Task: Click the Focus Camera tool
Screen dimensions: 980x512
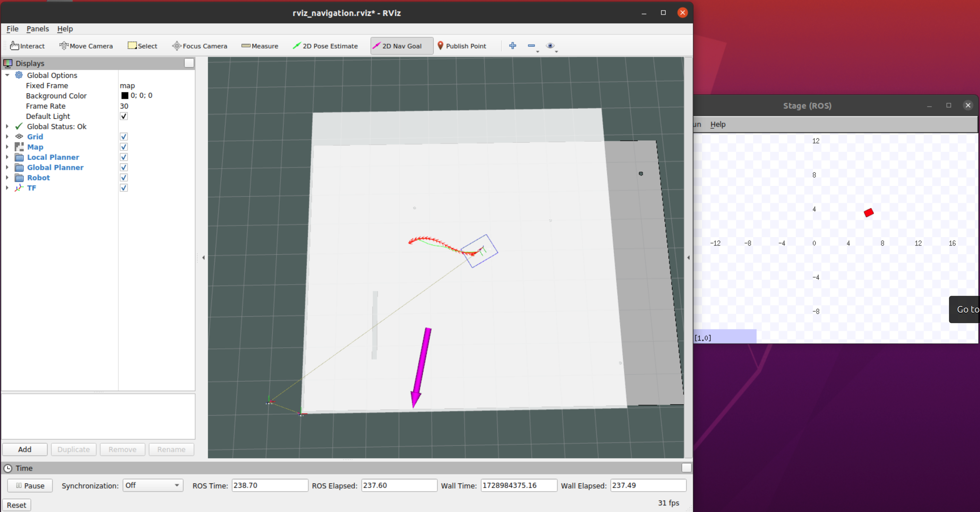Action: [x=200, y=46]
